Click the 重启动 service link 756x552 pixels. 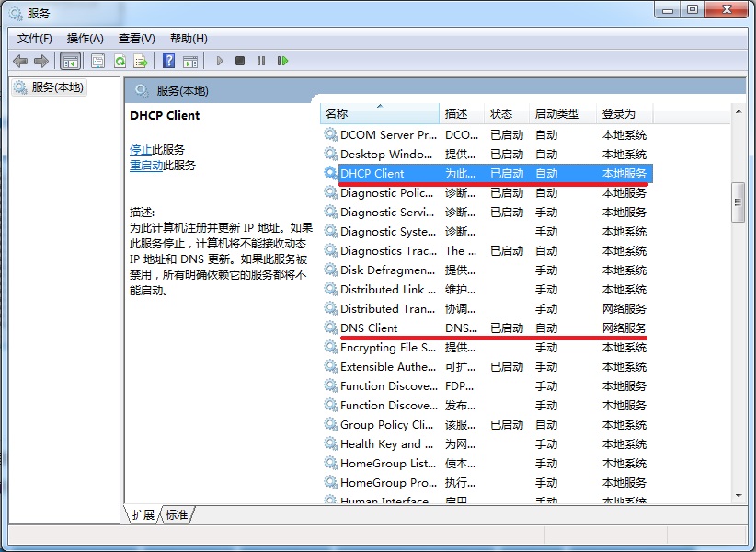146,166
